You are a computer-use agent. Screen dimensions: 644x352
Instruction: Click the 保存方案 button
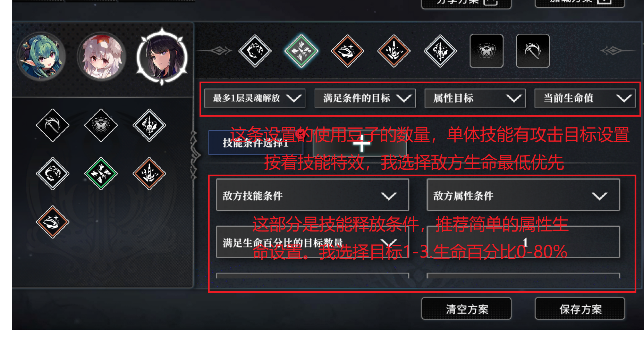tap(580, 309)
